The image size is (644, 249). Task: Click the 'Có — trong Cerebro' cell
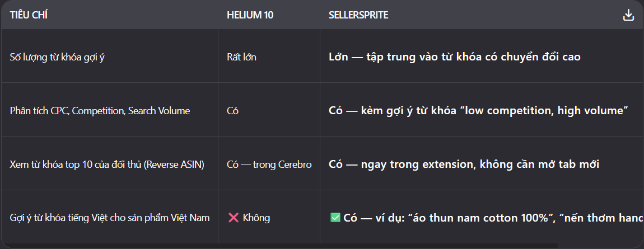tap(269, 165)
